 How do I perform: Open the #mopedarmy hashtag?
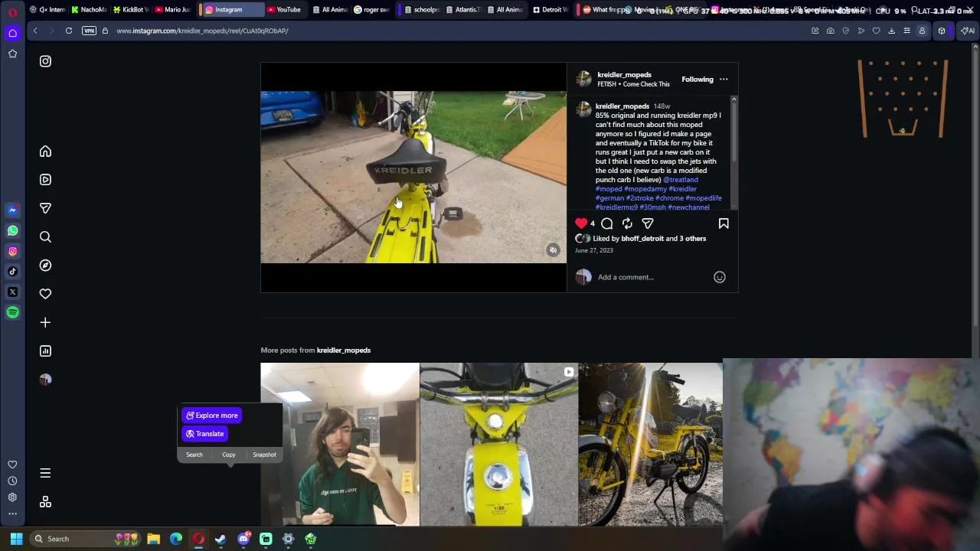(x=645, y=189)
